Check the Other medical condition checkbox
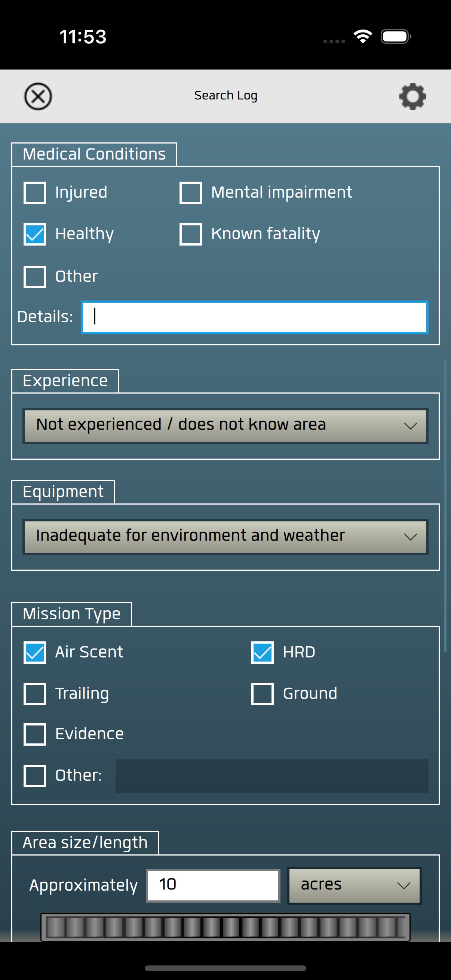 pos(35,277)
